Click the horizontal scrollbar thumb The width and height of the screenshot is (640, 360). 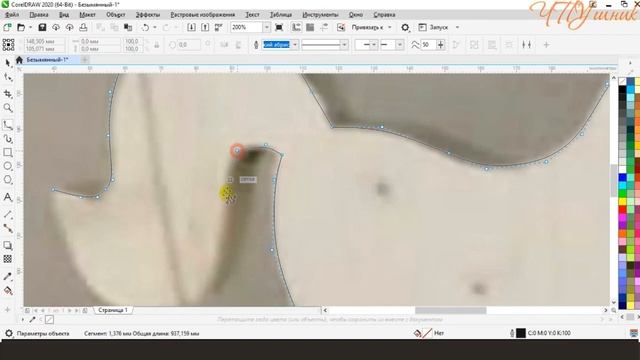tap(451, 310)
